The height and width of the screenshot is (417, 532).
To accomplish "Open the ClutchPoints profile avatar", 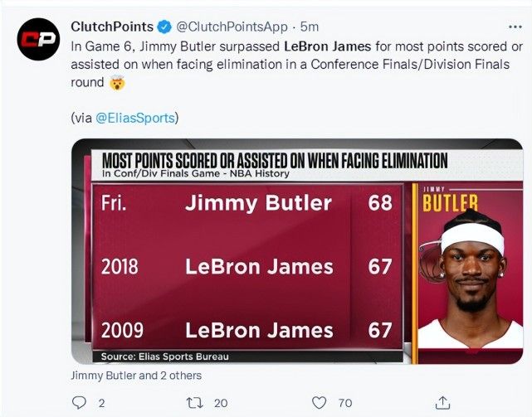I will (x=38, y=39).
